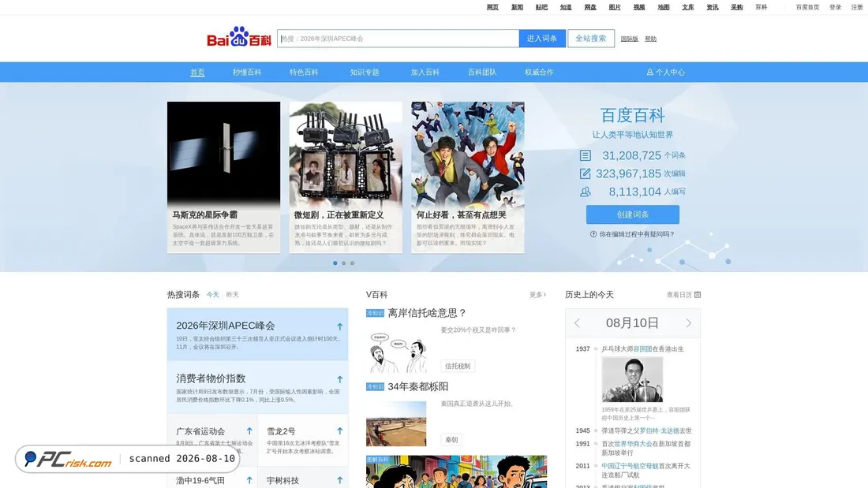Viewport: 868px width, 488px height.
Task: Click the 创建词条 button
Action: point(633,214)
